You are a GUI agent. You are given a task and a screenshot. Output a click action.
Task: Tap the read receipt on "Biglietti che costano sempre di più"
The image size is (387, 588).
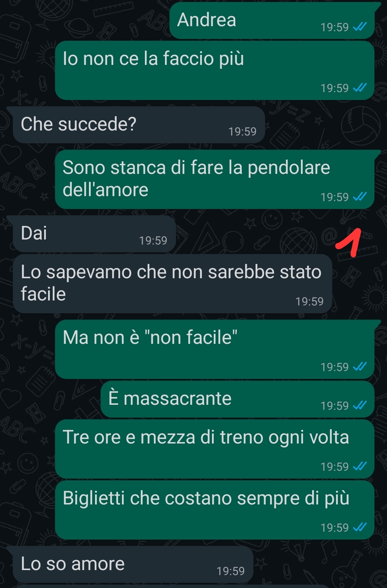click(360, 527)
